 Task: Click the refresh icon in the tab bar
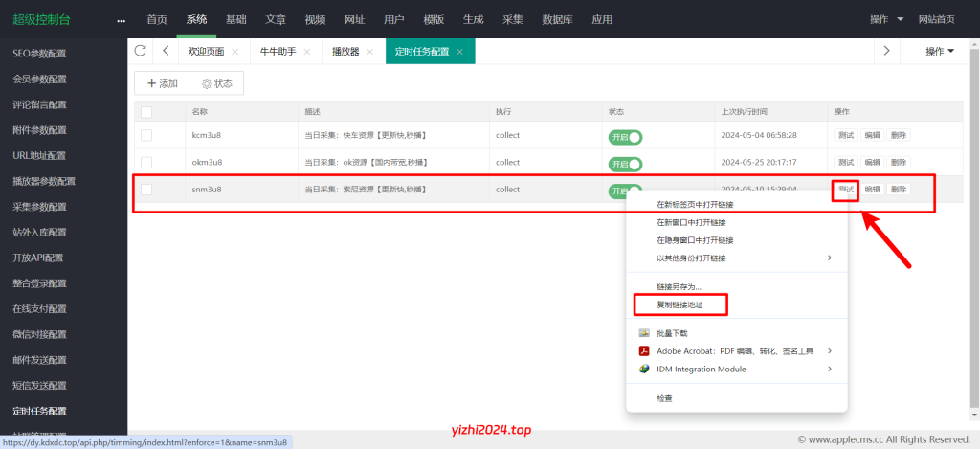(x=141, y=51)
